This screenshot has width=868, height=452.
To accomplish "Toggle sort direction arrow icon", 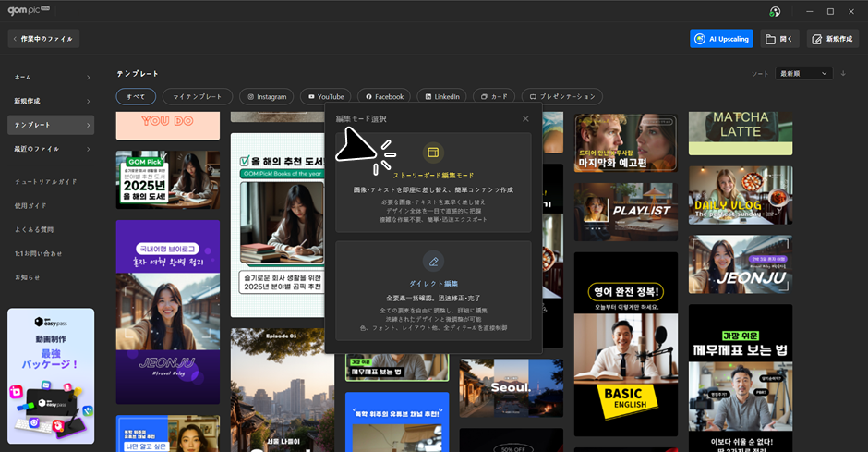I will point(843,73).
